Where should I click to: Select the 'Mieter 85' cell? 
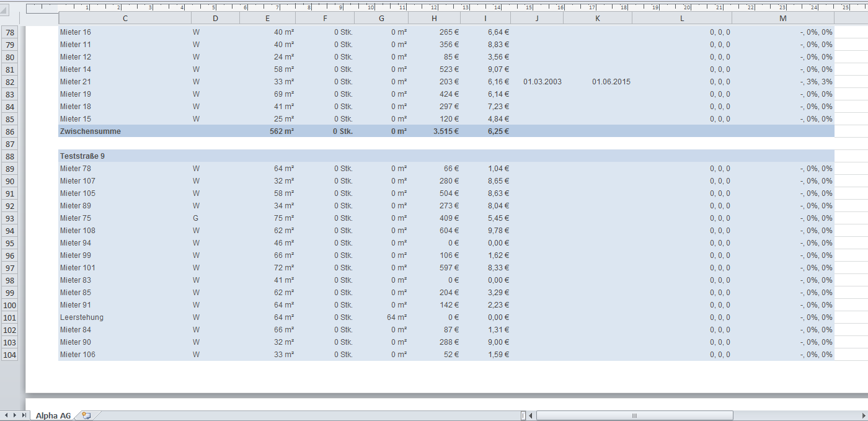(125, 292)
